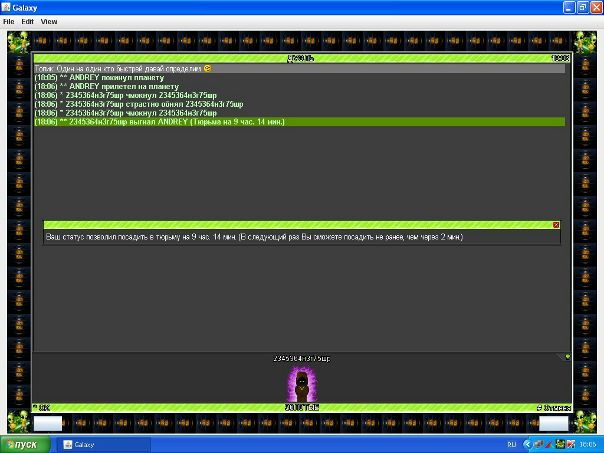Image resolution: width=604 pixels, height=453 pixels.
Task: Click the purple-glowing character avatar
Action: 301,384
